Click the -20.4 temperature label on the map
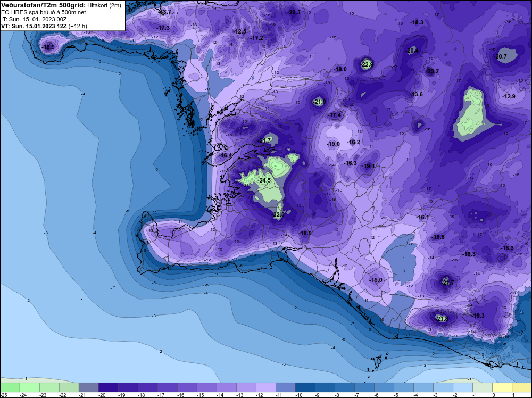The image size is (532, 398). pos(412,51)
